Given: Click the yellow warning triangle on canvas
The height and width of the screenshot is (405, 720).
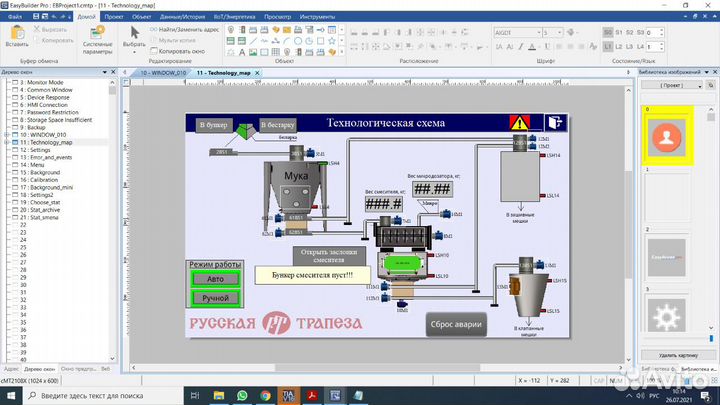Looking at the screenshot, I should coord(519,123).
